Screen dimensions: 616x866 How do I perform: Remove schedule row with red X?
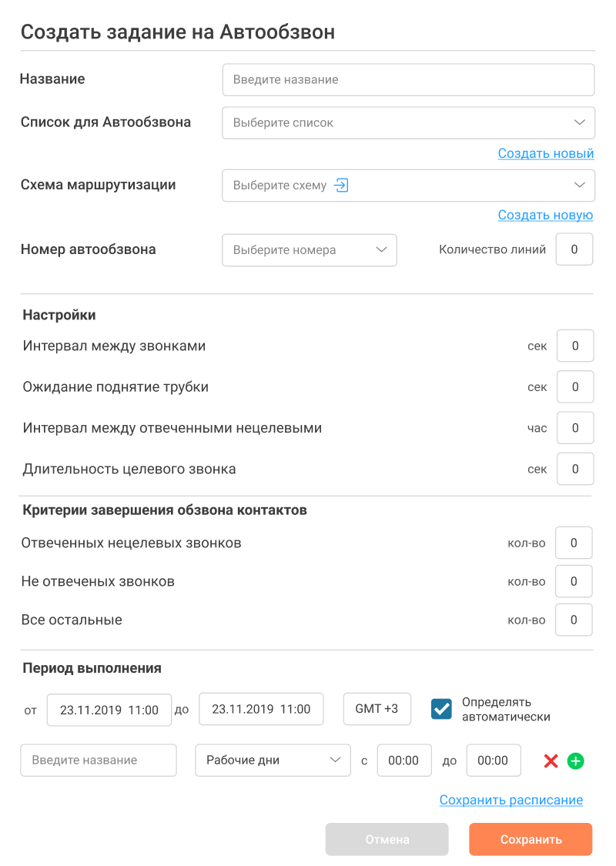click(551, 761)
